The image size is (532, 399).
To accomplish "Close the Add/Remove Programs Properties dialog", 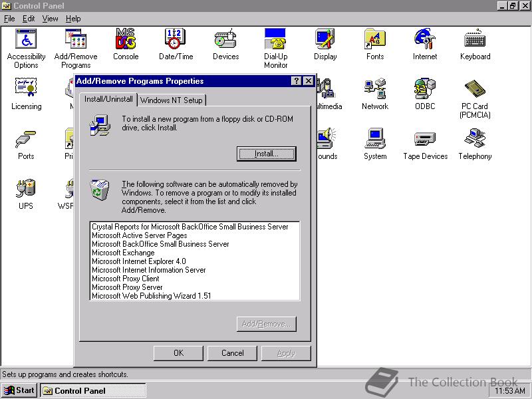I will pyautogui.click(x=308, y=80).
